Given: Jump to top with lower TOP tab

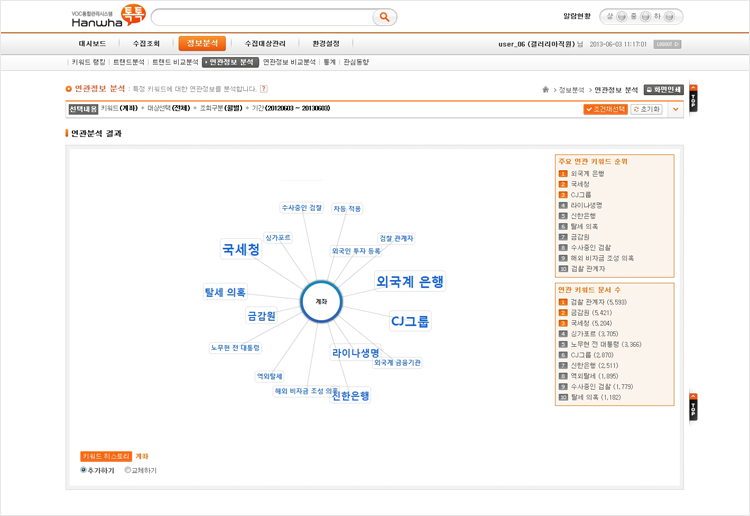Looking at the screenshot, I should pos(693,407).
